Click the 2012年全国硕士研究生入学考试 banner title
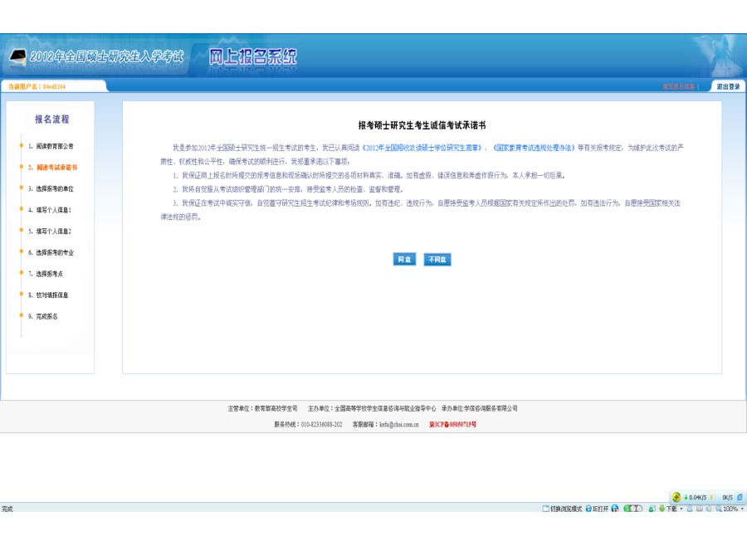The height and width of the screenshot is (560, 747). [x=107, y=56]
